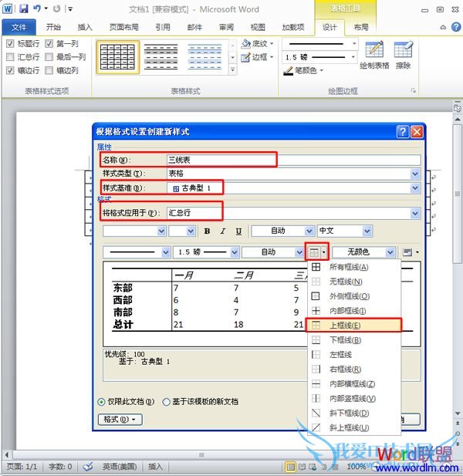
Task: Click the Shading paint bucket icon
Action: coord(245,44)
